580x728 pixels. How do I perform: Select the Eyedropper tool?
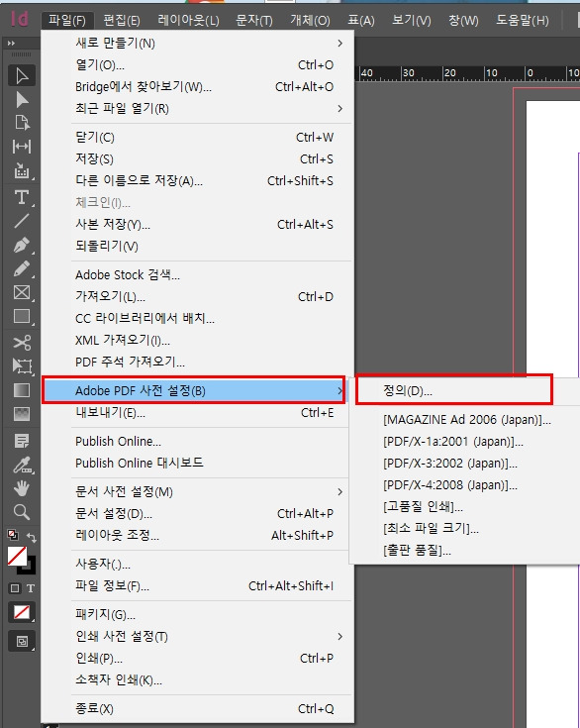pos(22,465)
